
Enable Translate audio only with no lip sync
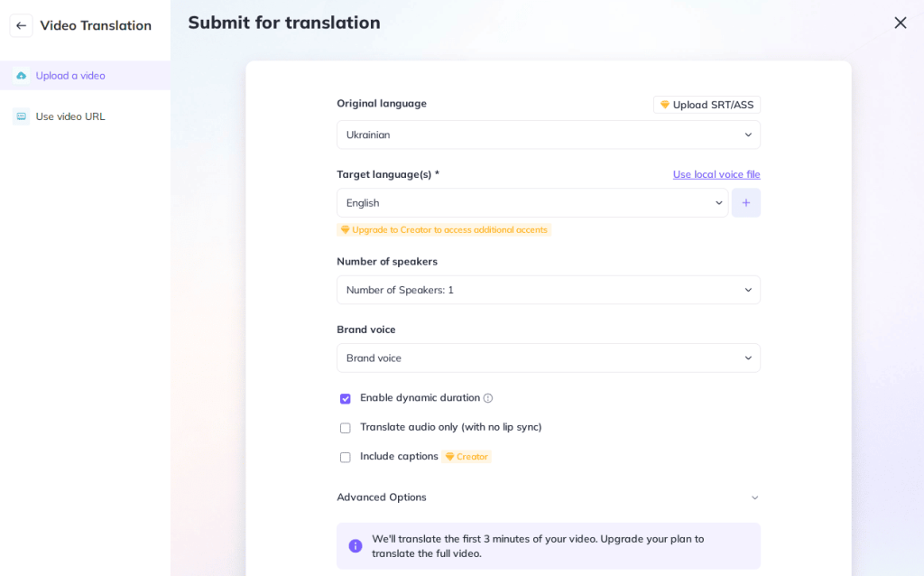pyautogui.click(x=345, y=427)
